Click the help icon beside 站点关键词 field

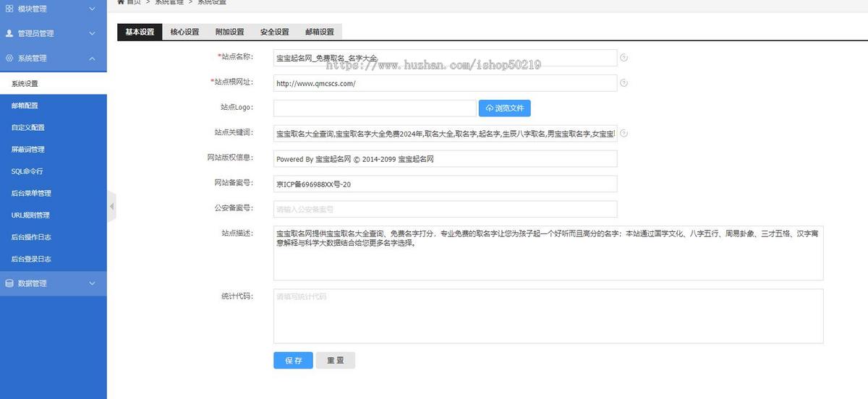(x=624, y=133)
